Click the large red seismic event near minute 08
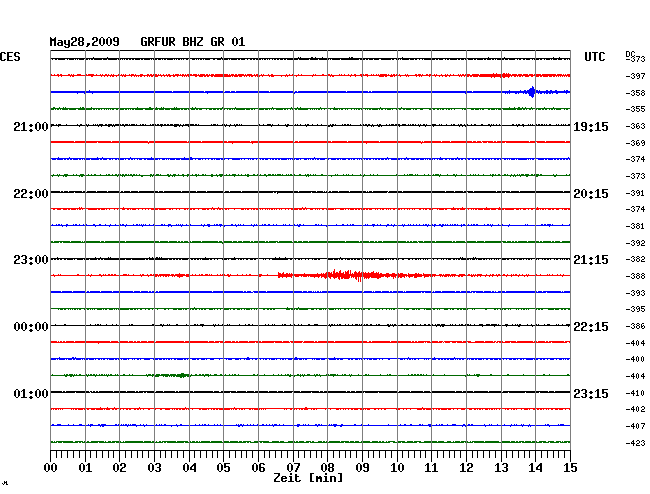Image resolution: width=650 pixels, height=494 pixels. pyautogui.click(x=354, y=275)
